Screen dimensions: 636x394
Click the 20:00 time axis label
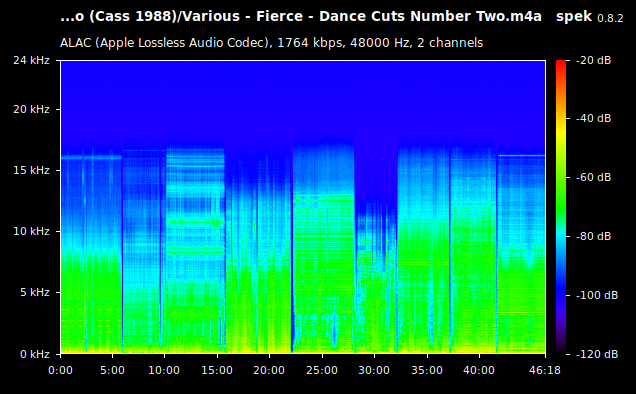coord(269,370)
